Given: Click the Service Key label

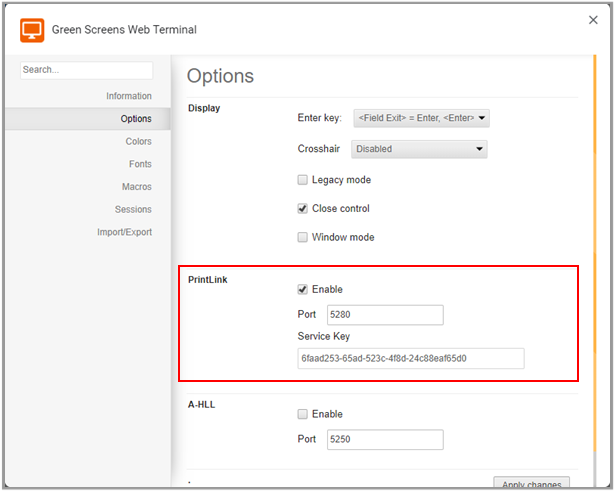Looking at the screenshot, I should pos(324,336).
